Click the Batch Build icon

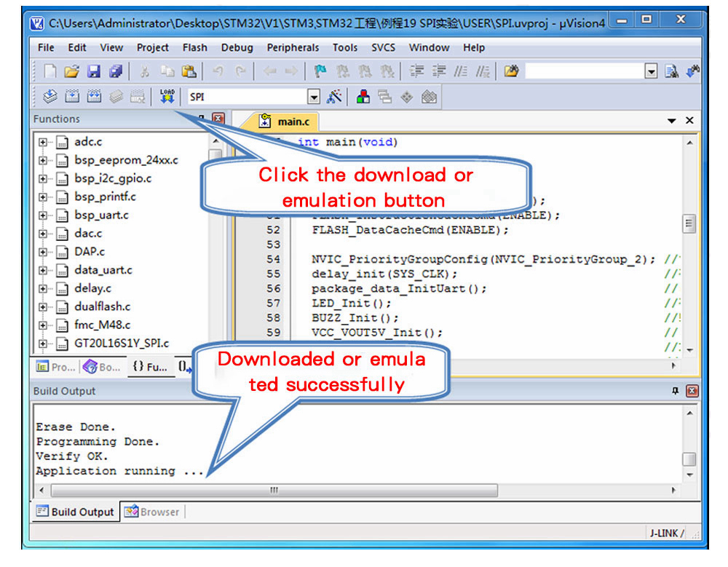[x=116, y=97]
